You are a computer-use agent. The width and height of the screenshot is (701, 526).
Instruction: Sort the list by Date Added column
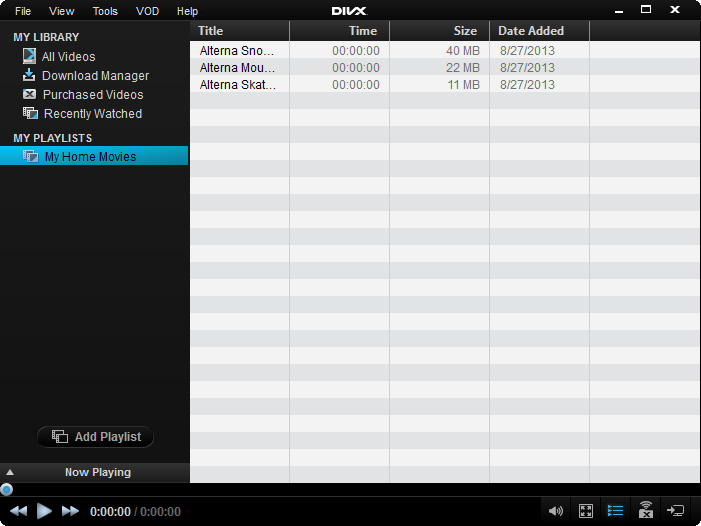click(x=540, y=31)
